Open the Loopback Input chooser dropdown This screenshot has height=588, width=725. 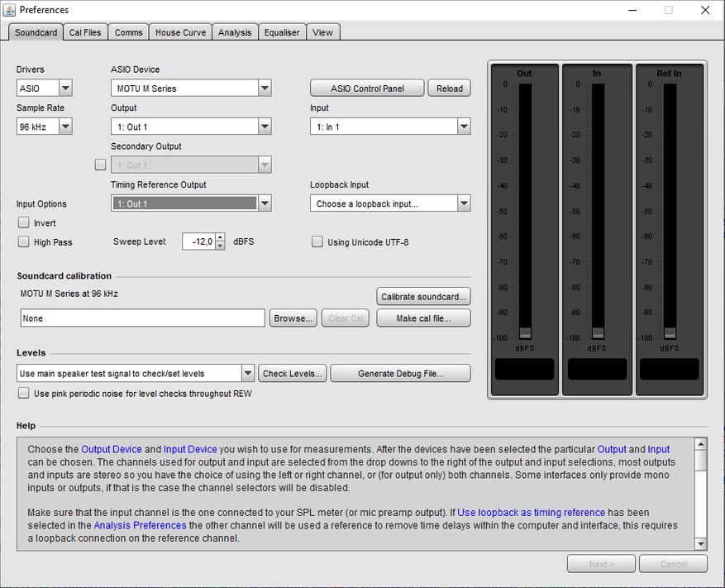(x=390, y=203)
